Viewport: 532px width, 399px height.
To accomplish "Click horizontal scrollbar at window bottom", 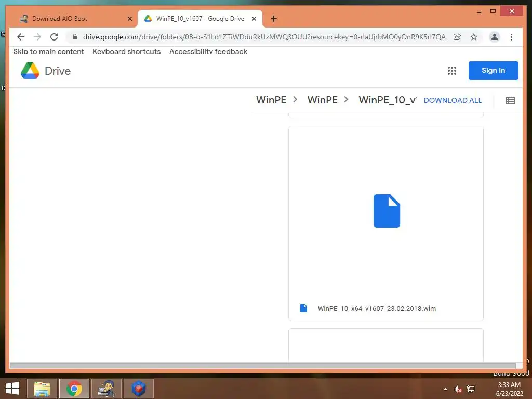I will (262, 366).
